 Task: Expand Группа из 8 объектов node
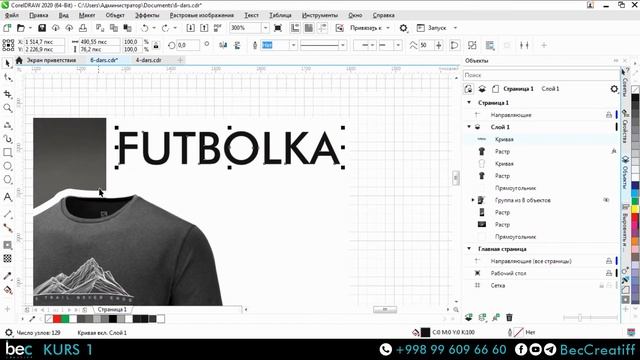pos(473,200)
